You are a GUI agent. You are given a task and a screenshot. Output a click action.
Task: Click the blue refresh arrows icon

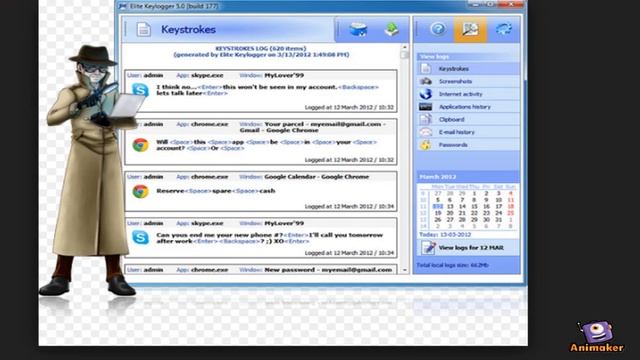tap(504, 29)
